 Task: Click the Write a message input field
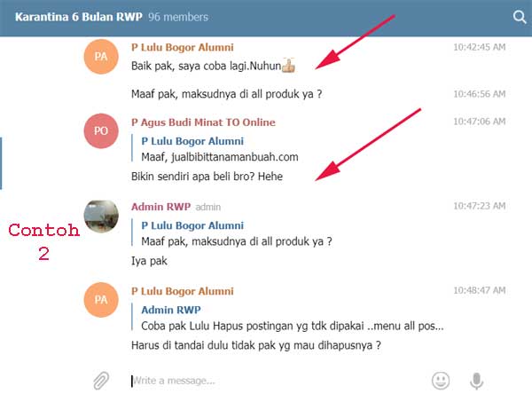click(275, 381)
